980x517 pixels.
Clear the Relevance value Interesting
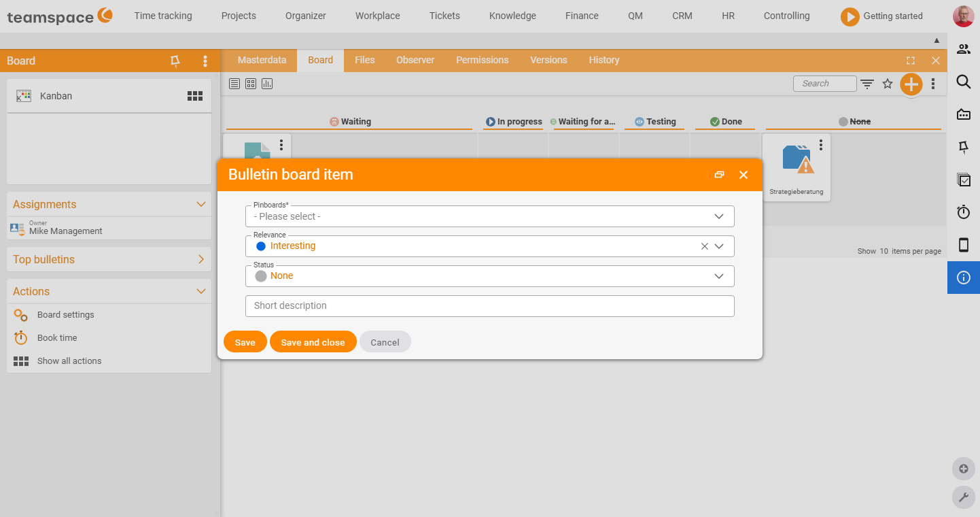click(705, 246)
